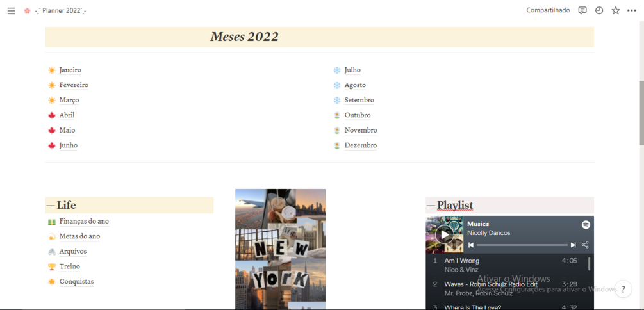Click the flower icon next to Dezembro
Viewport: 644px width, 310px height.
pos(337,145)
